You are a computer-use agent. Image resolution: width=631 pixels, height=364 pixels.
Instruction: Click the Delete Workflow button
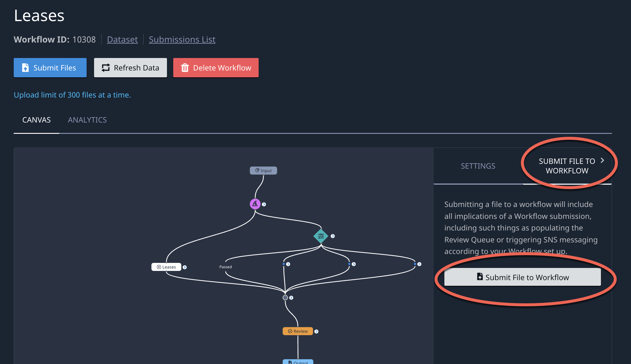[x=216, y=68]
